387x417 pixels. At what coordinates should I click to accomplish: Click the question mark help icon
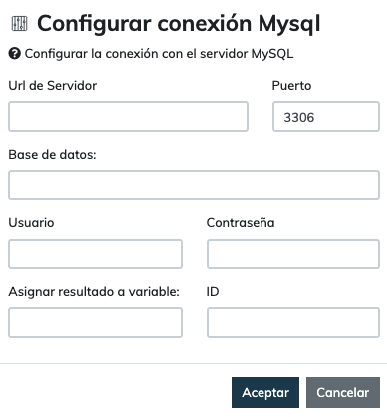pyautogui.click(x=15, y=54)
